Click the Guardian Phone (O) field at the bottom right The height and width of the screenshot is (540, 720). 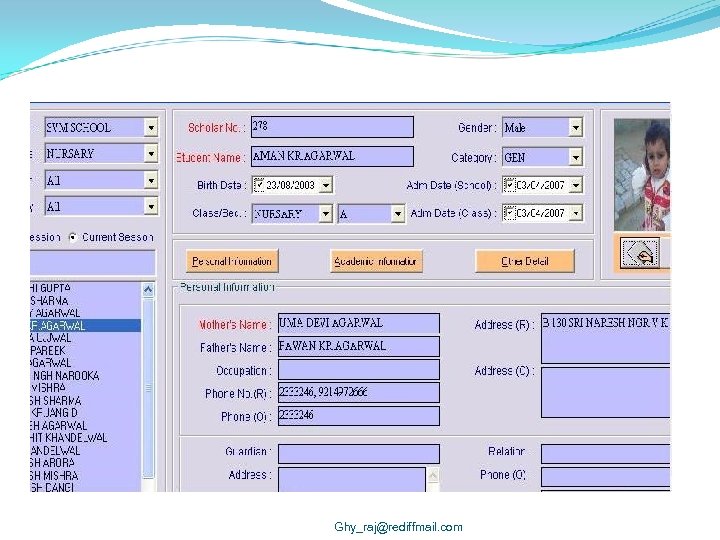[x=605, y=477]
